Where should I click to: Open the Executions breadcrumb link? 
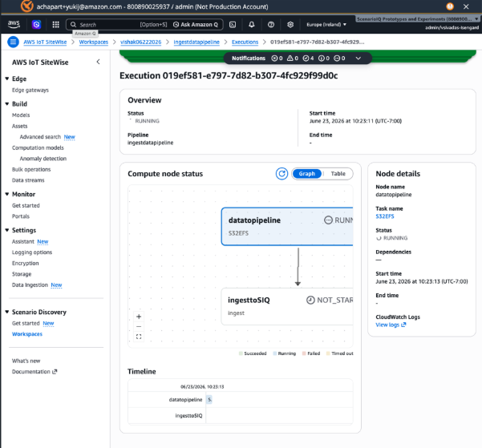[x=245, y=42]
